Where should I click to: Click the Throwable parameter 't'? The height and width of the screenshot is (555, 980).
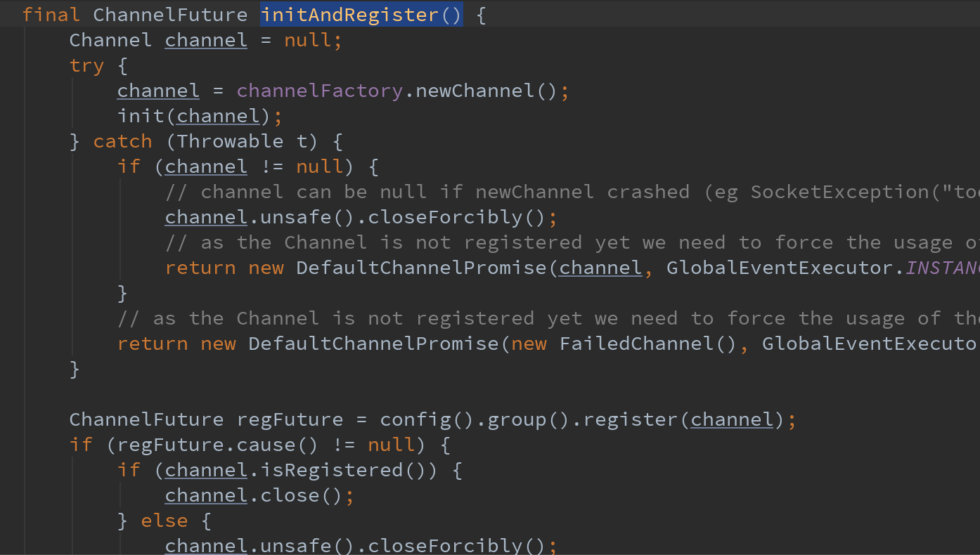tap(302, 141)
